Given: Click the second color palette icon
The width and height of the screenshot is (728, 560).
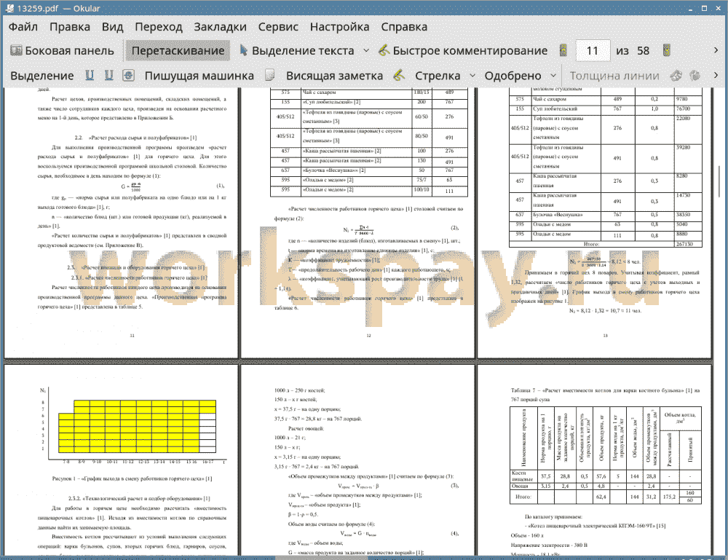Looking at the screenshot, I should point(695,75).
